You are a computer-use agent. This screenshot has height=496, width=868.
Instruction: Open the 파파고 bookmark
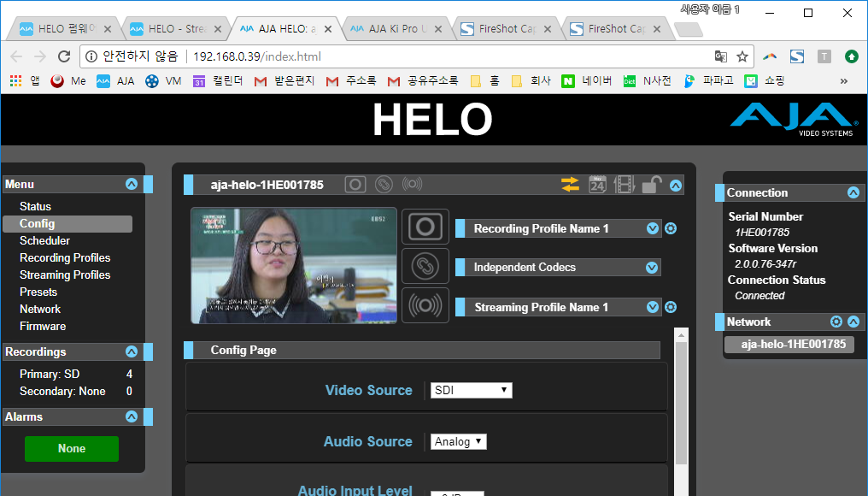pyautogui.click(x=708, y=81)
